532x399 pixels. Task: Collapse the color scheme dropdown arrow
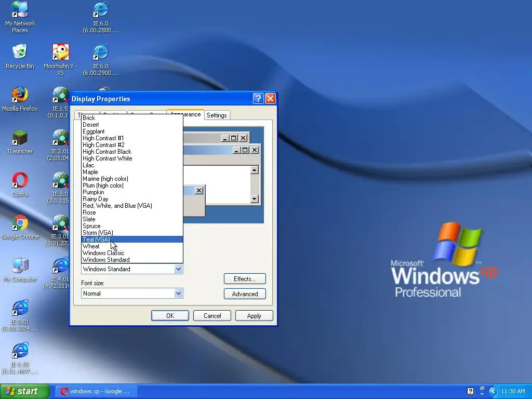click(x=178, y=269)
